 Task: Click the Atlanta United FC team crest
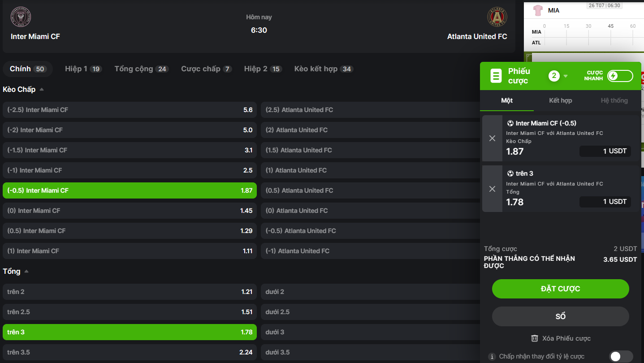497,17
